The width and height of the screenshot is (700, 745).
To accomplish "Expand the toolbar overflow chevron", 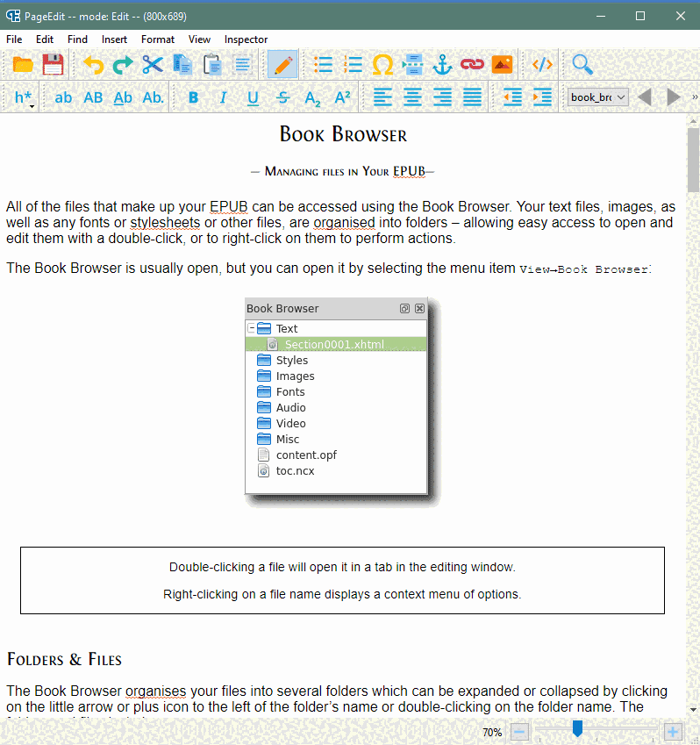I will click(695, 97).
